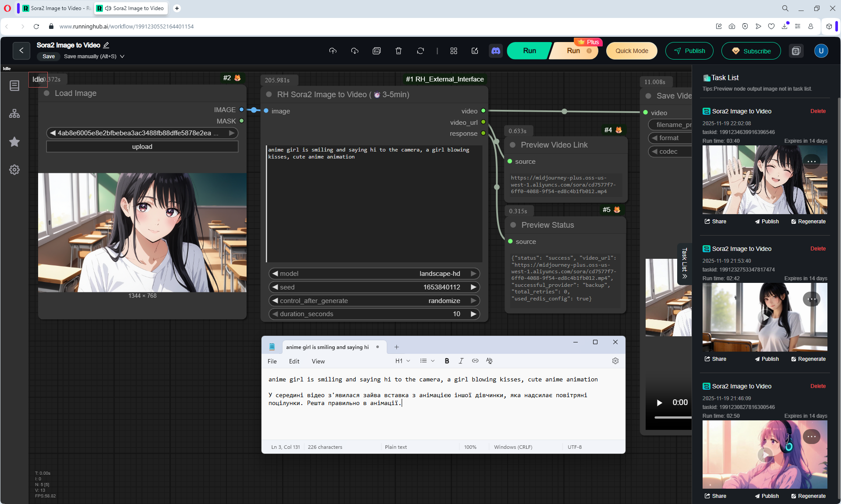Click the left sidebar settings gear

(14, 169)
